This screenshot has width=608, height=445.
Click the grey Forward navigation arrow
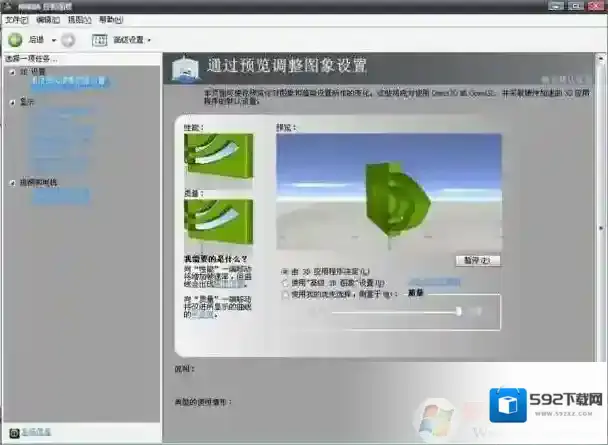68,40
